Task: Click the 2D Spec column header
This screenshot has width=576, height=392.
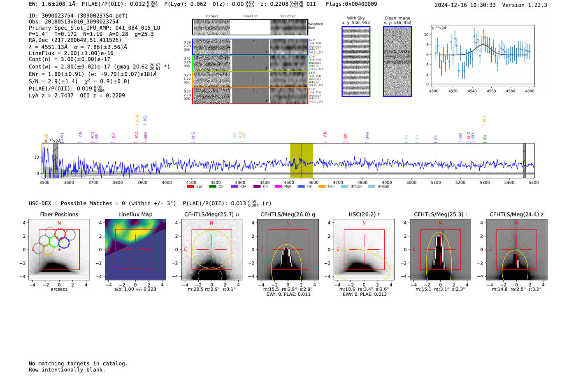Action: pos(212,16)
